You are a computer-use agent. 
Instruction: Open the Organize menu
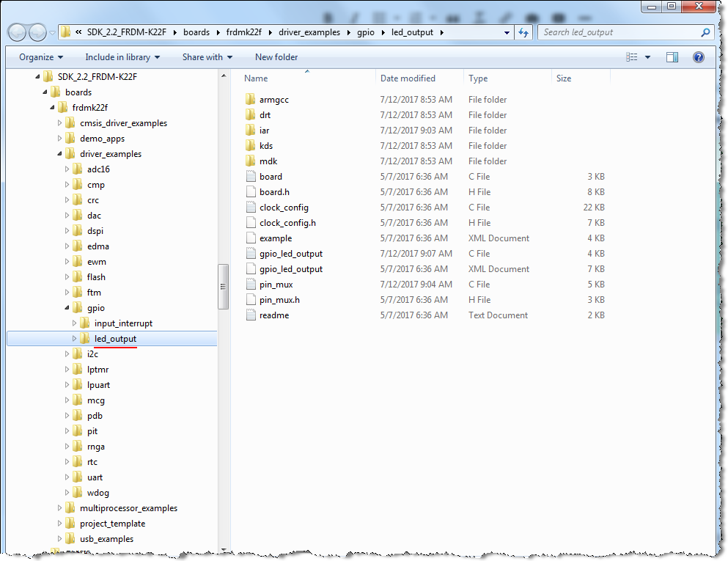point(41,57)
